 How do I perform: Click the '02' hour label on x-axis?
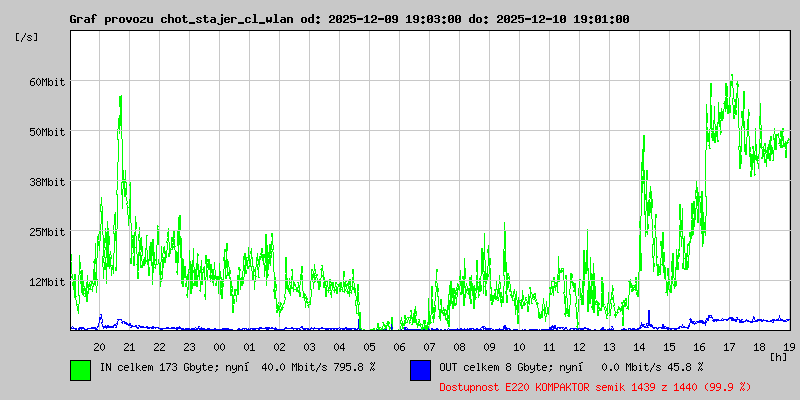click(280, 347)
